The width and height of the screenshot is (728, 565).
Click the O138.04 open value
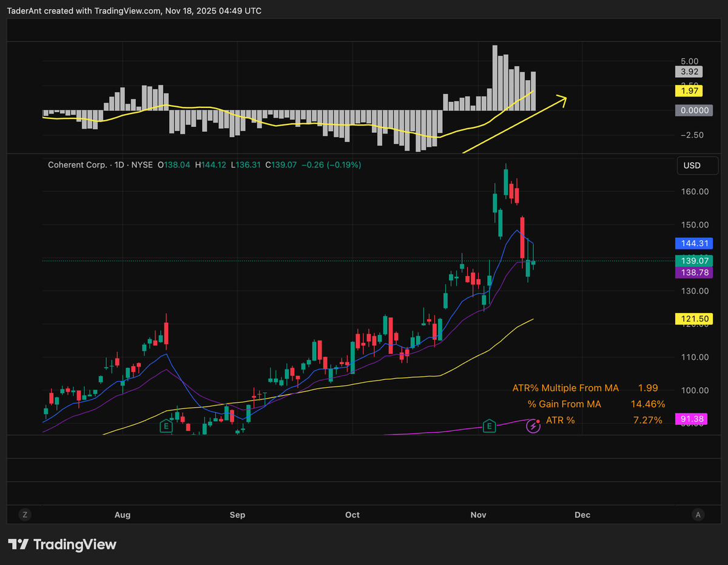[174, 164]
